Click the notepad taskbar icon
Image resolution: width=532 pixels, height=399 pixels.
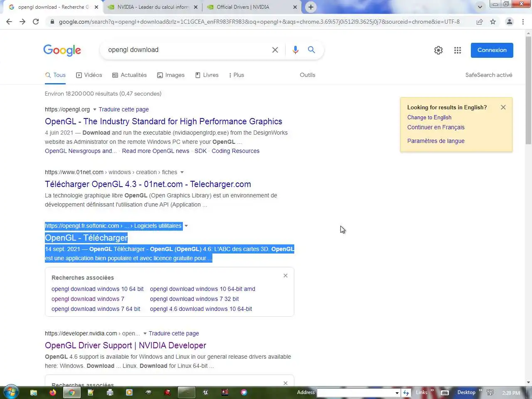tap(91, 392)
